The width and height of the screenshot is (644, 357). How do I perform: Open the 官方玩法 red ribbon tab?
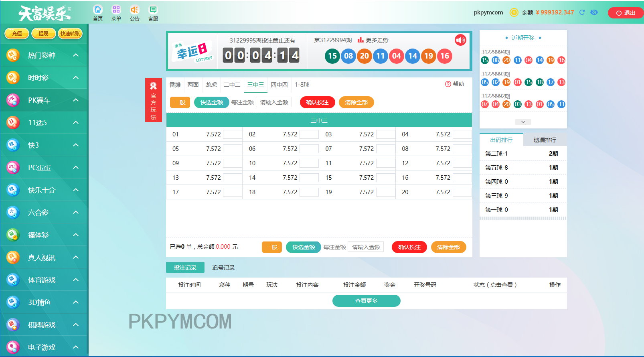coord(153,100)
